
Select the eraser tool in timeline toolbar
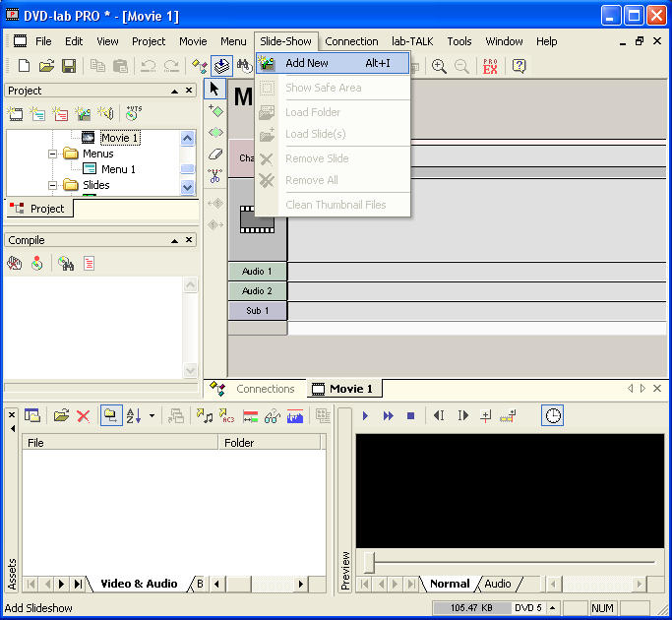215,154
